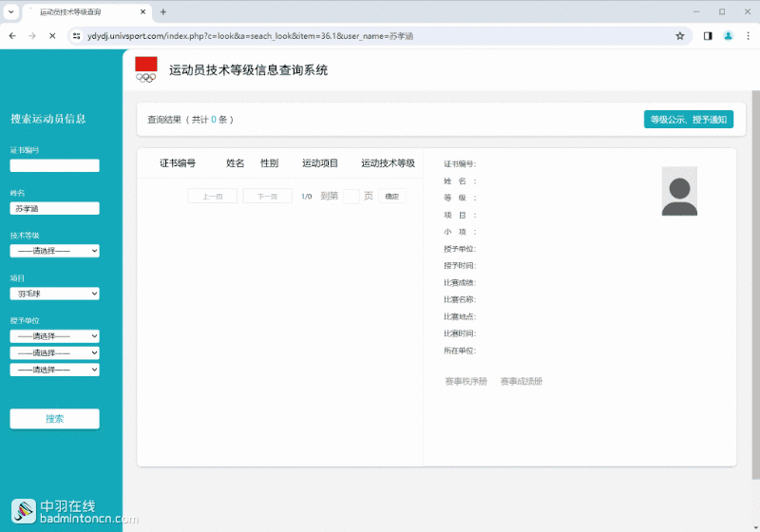Stop loading the page
This screenshot has width=760, height=532.
click(x=52, y=36)
